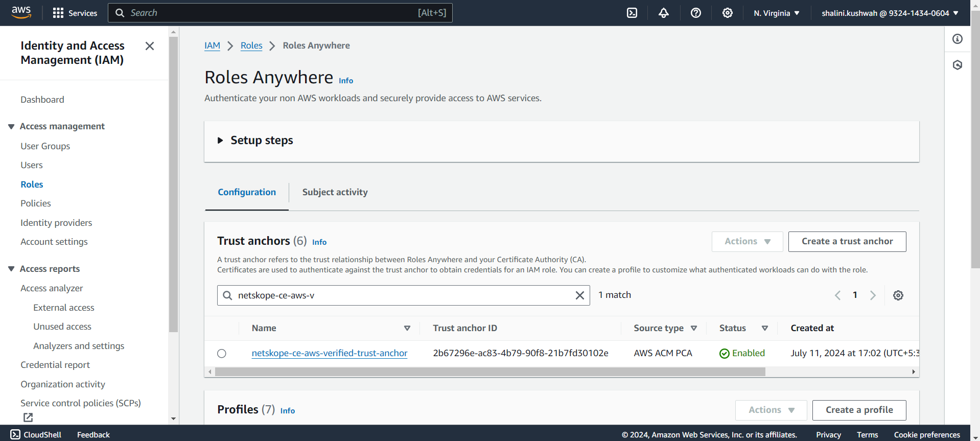Sort by Source type column arrow

pos(694,328)
